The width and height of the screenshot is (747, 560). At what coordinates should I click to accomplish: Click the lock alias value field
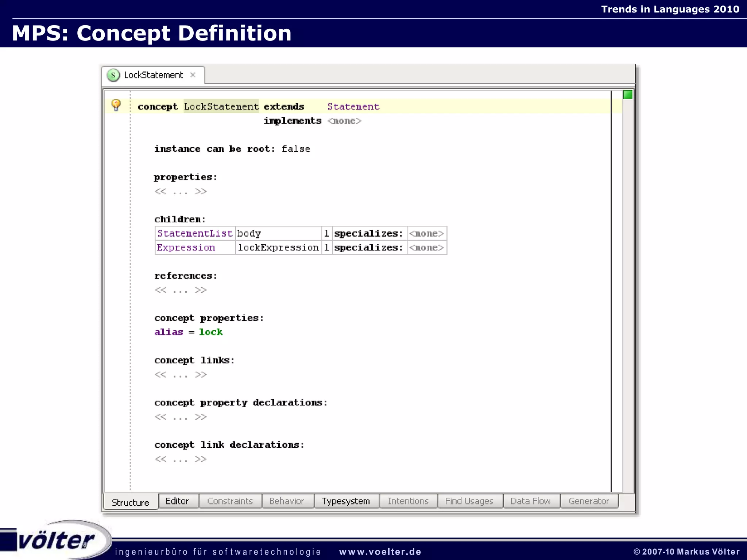pyautogui.click(x=210, y=332)
